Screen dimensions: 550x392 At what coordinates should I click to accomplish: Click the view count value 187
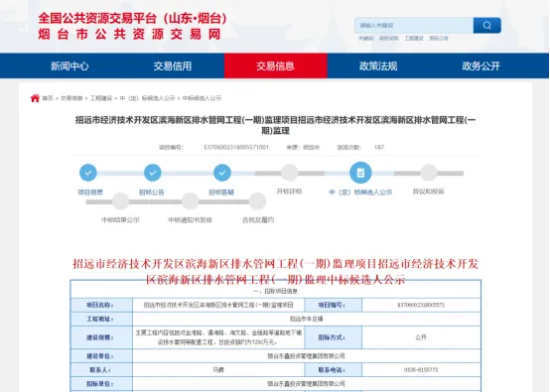(x=379, y=147)
